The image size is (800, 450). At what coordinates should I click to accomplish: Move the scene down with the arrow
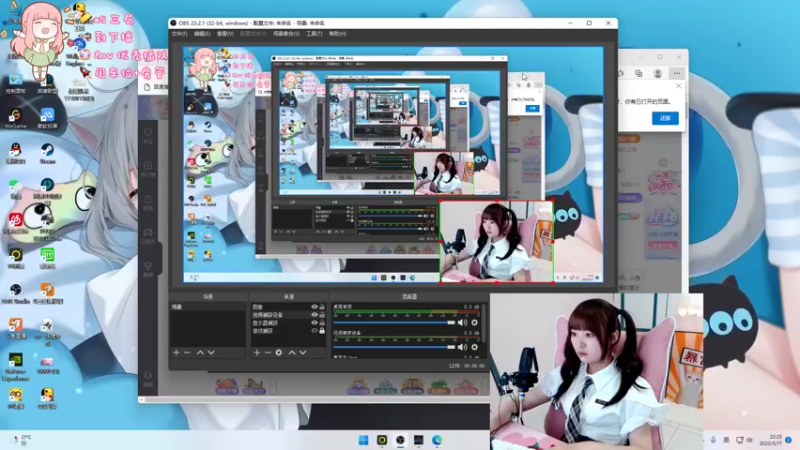211,353
